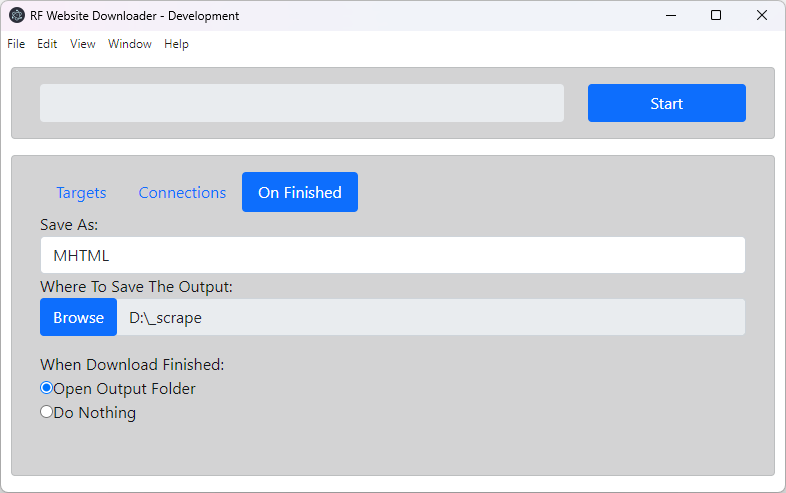Open the Edit menu
Image resolution: width=786 pixels, height=493 pixels.
(47, 44)
